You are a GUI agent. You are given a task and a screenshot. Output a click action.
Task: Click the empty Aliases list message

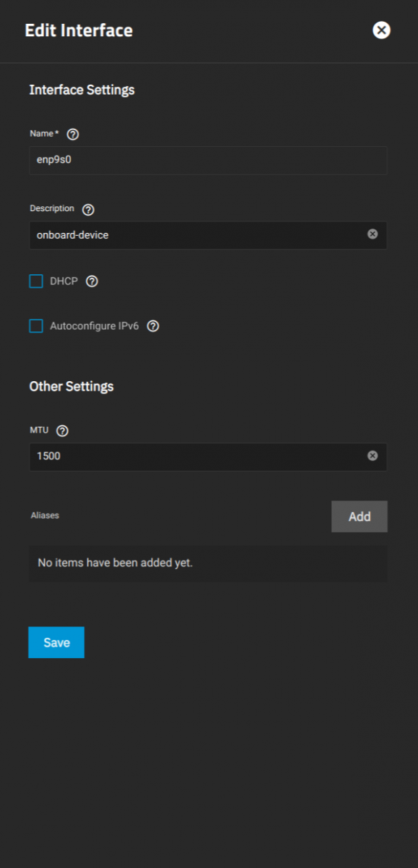[x=115, y=562]
